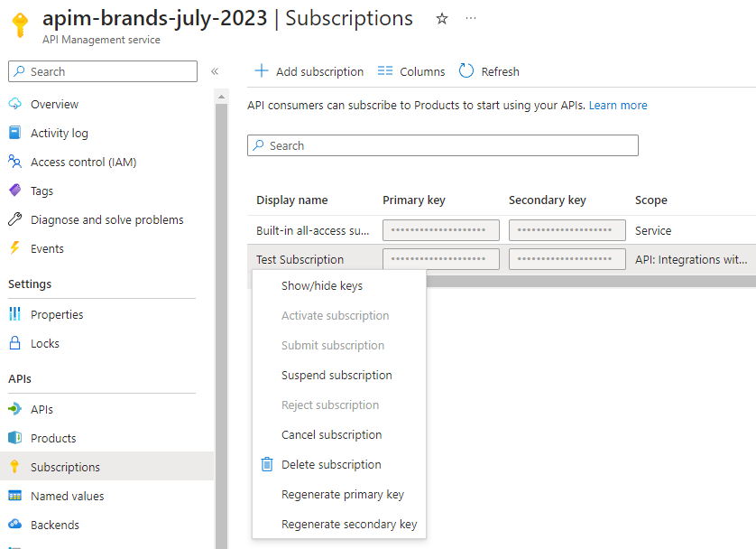756x549 pixels.
Task: Open the Columns chooser
Action: pos(411,71)
